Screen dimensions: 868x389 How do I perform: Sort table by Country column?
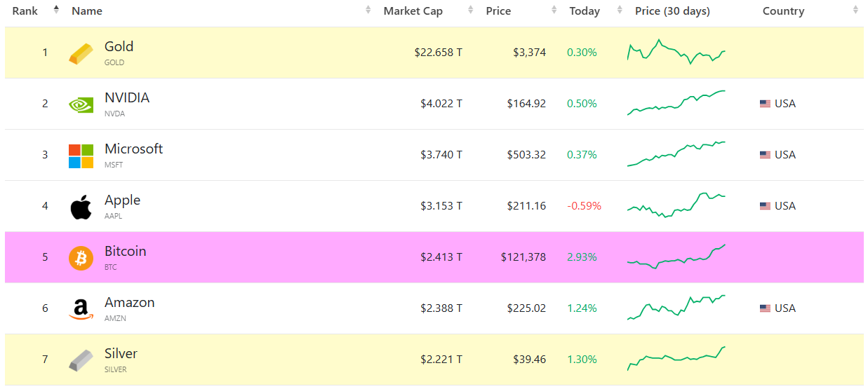coord(783,11)
